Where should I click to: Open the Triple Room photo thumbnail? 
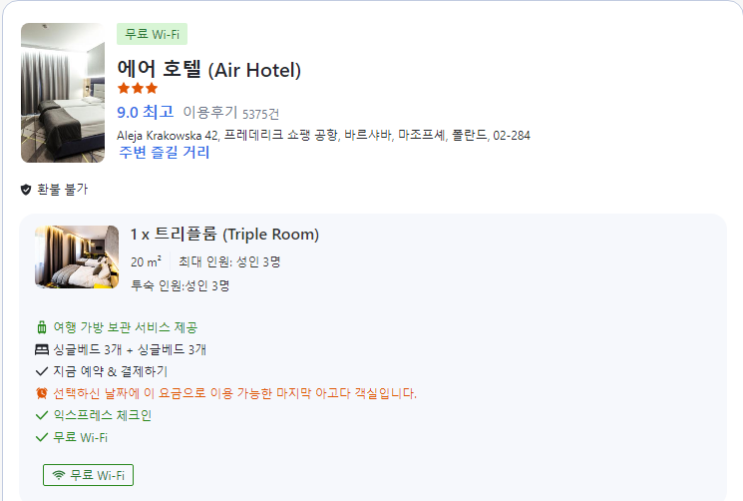coord(77,257)
